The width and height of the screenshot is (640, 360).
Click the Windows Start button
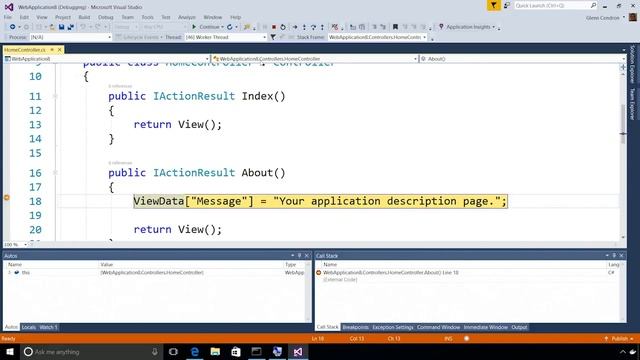[10, 352]
